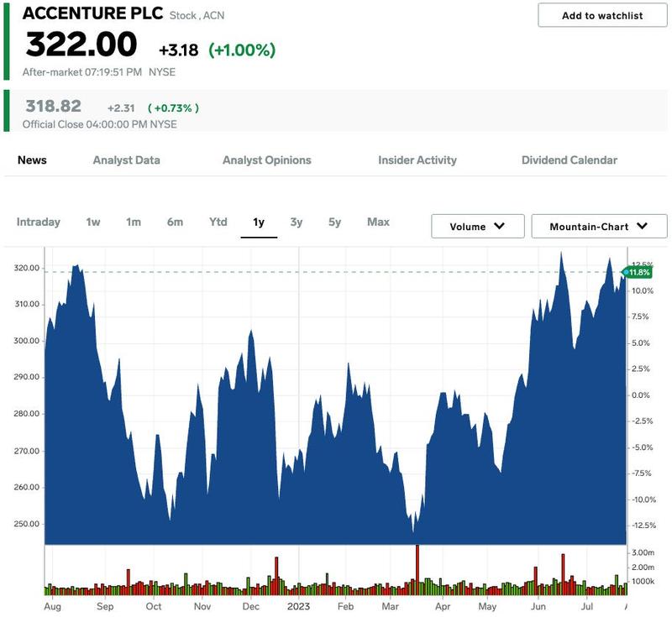
Task: Show the Max chart range
Action: coord(379,222)
